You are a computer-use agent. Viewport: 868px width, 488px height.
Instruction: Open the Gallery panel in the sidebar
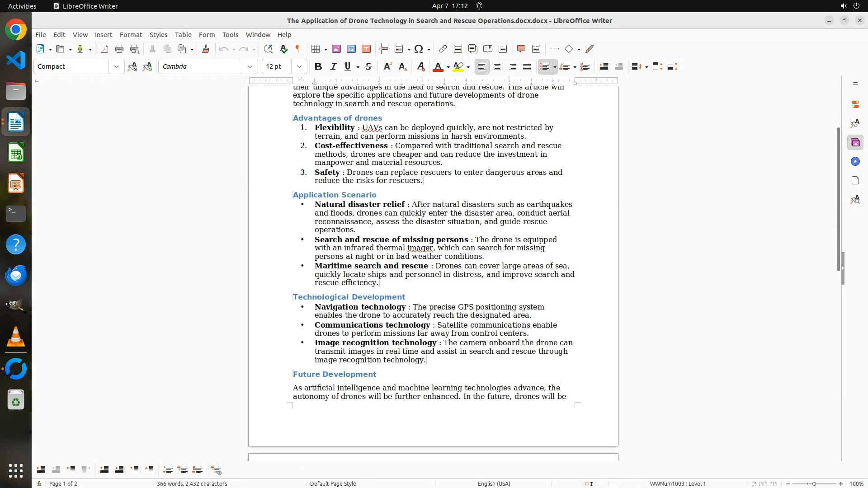click(855, 143)
